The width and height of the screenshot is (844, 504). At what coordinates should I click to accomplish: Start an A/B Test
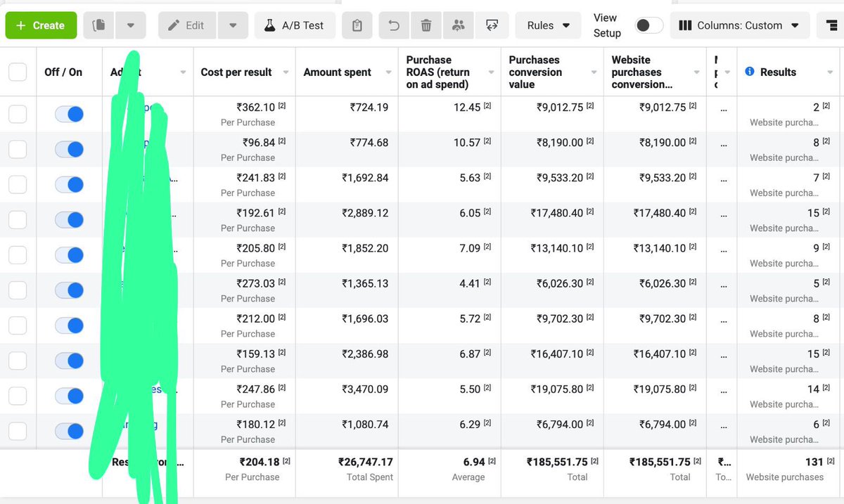coord(295,25)
